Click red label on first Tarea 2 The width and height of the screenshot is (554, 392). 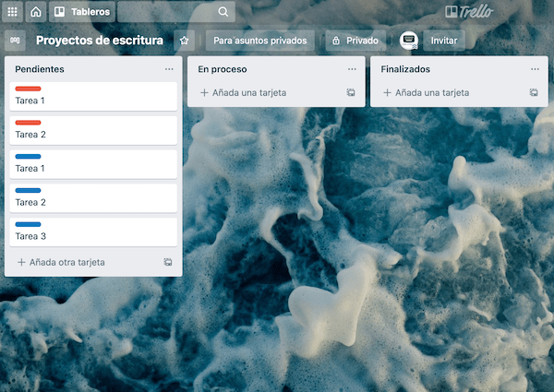point(28,123)
